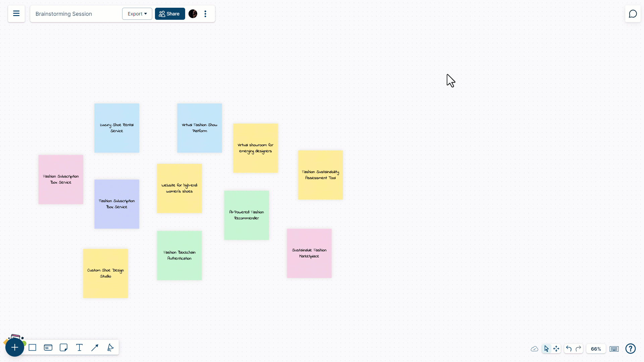Open the grid/layout toggle icon
This screenshot has width=644, height=362.
(x=614, y=349)
